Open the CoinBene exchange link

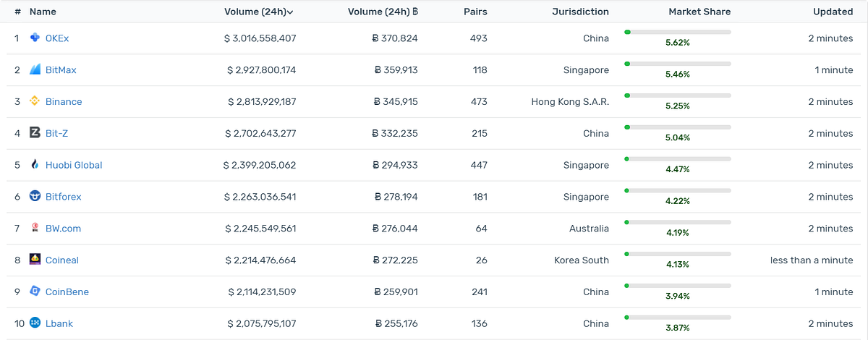(67, 292)
